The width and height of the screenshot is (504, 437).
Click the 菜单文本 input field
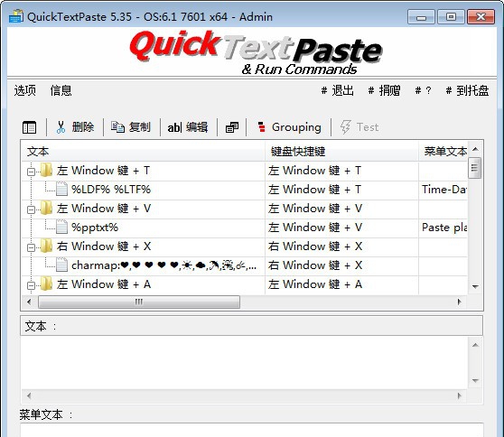[252, 431]
